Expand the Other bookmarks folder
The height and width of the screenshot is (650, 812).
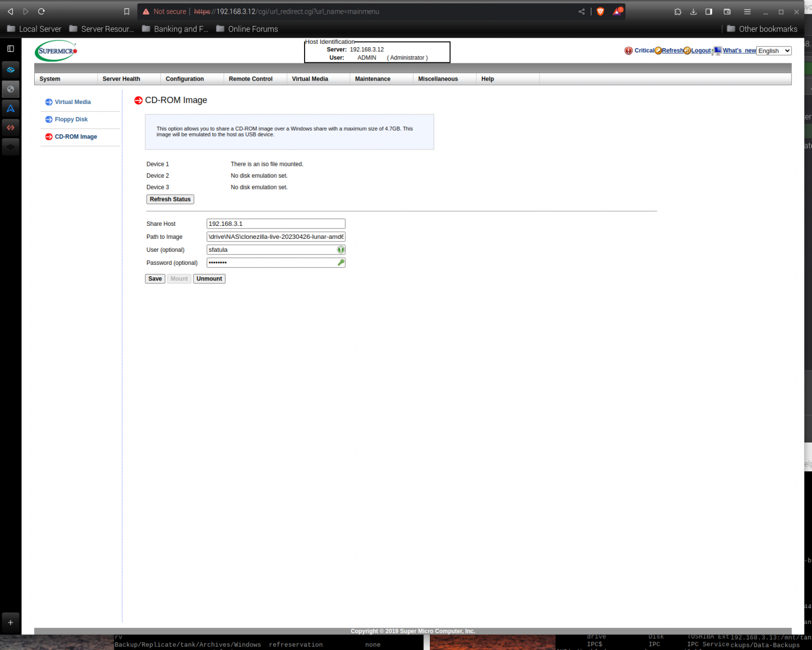(762, 29)
